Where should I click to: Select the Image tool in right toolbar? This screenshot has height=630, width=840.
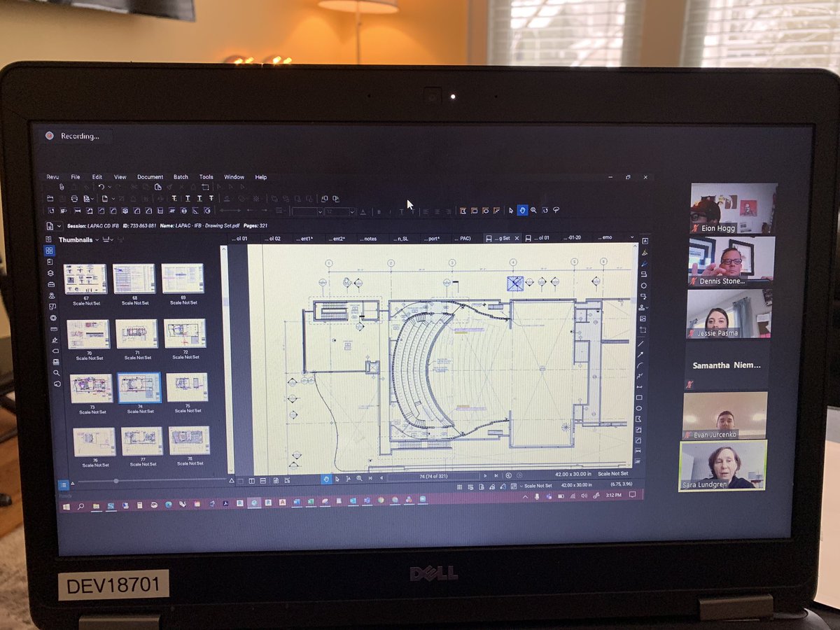pyautogui.click(x=643, y=318)
